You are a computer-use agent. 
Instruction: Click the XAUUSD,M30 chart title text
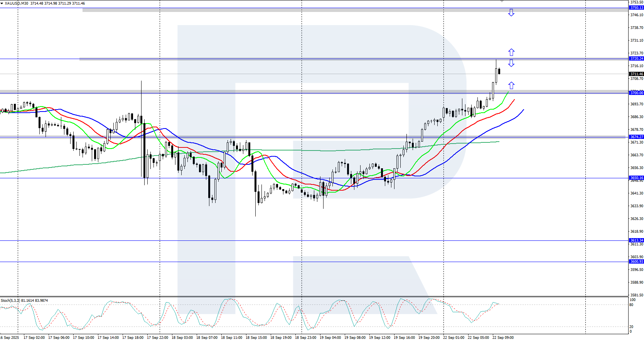pyautogui.click(x=16, y=3)
